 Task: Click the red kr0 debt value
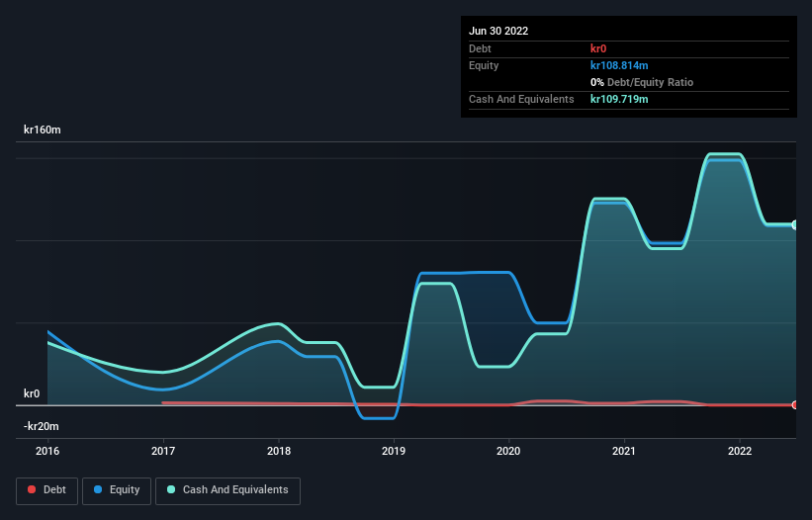(x=598, y=48)
